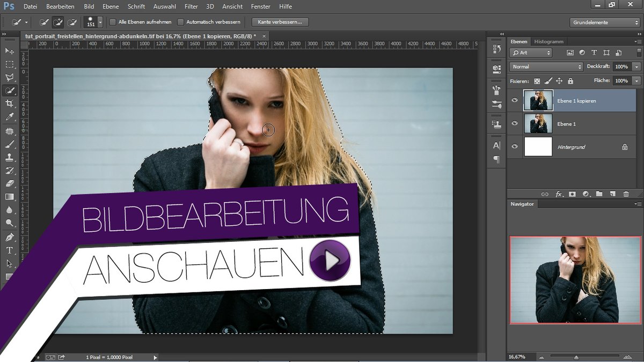Click the subtract from selection brush icon

coord(72,23)
